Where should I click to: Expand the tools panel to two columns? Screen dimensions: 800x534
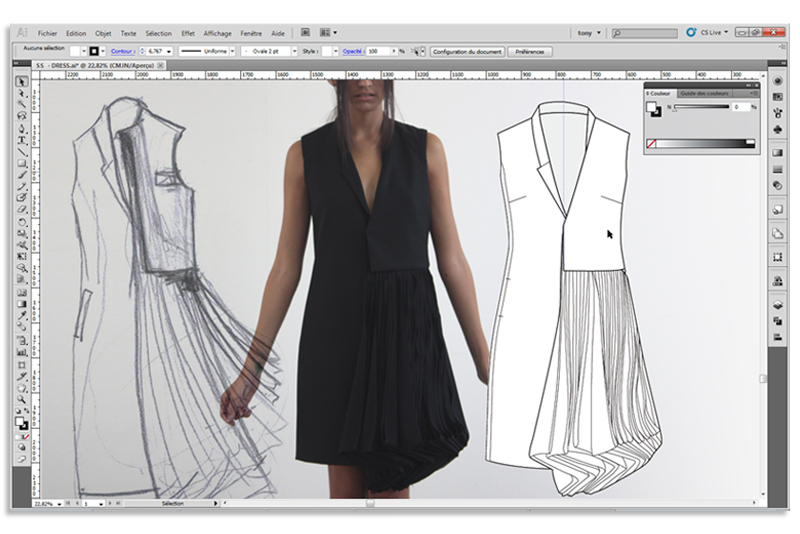[16, 63]
